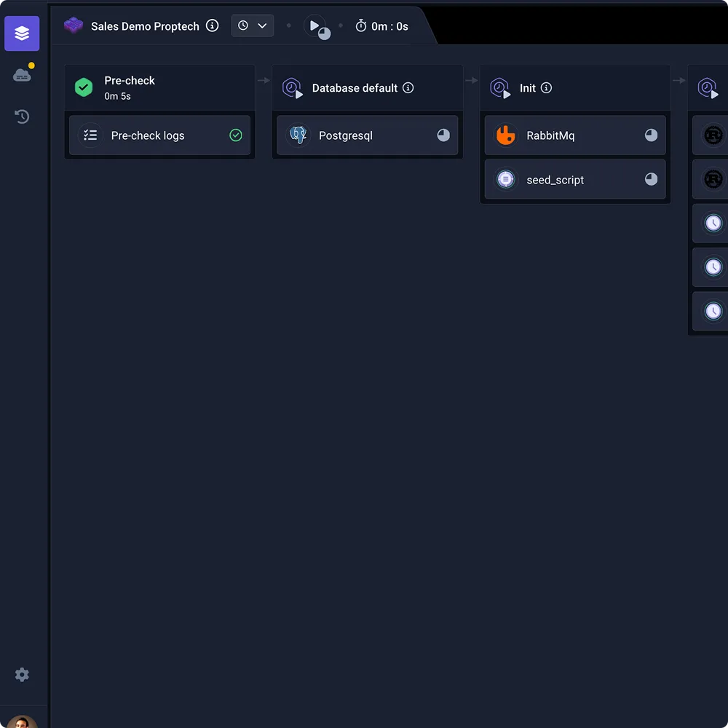Open the Pre-check logs row
This screenshot has height=728, width=728.
click(x=159, y=135)
